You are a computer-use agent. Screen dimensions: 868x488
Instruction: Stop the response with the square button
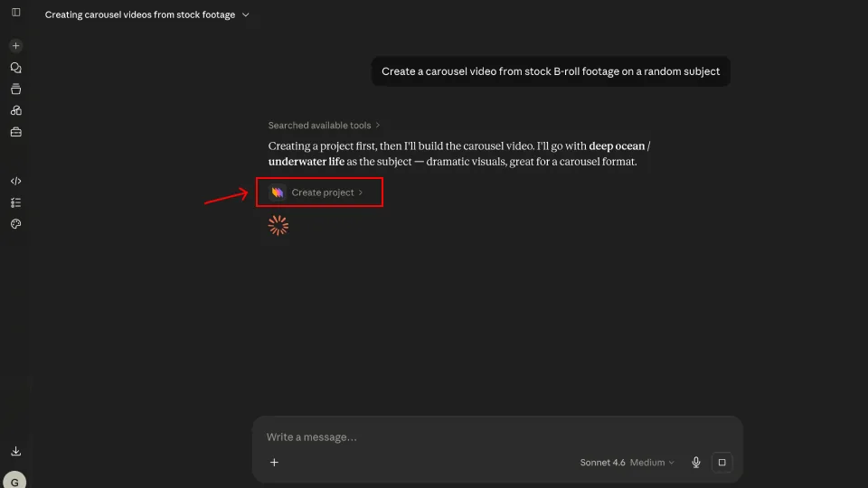point(722,463)
